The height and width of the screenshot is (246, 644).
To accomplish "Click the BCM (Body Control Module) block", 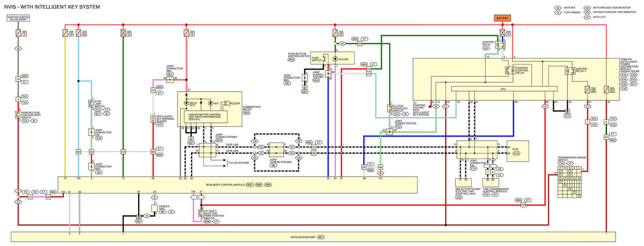I will click(x=237, y=184).
